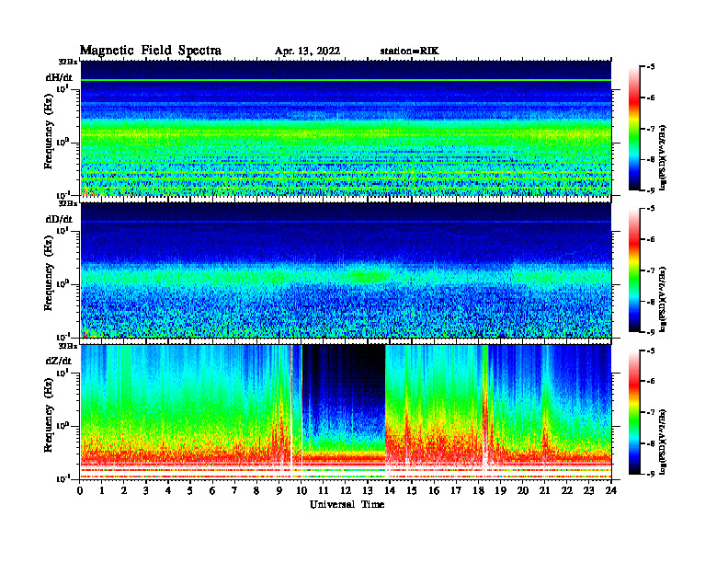Click the 10^1 frequency tick of dZ/dt panel
This screenshot has height=563, width=728.
pos(63,372)
